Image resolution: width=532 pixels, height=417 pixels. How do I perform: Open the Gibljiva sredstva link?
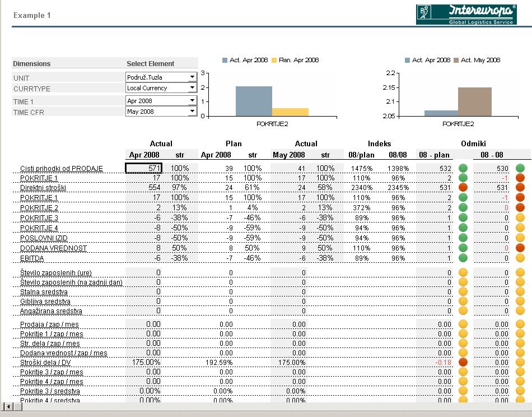[x=45, y=301]
